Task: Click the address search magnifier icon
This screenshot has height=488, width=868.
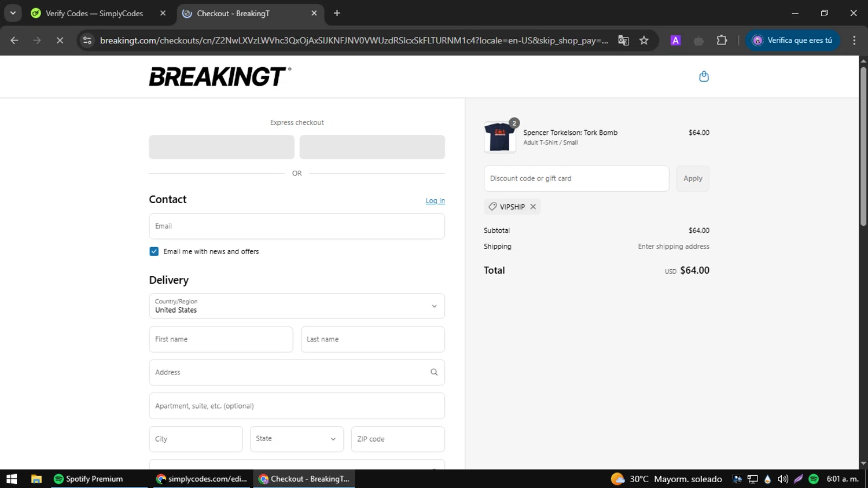Action: 434,372
